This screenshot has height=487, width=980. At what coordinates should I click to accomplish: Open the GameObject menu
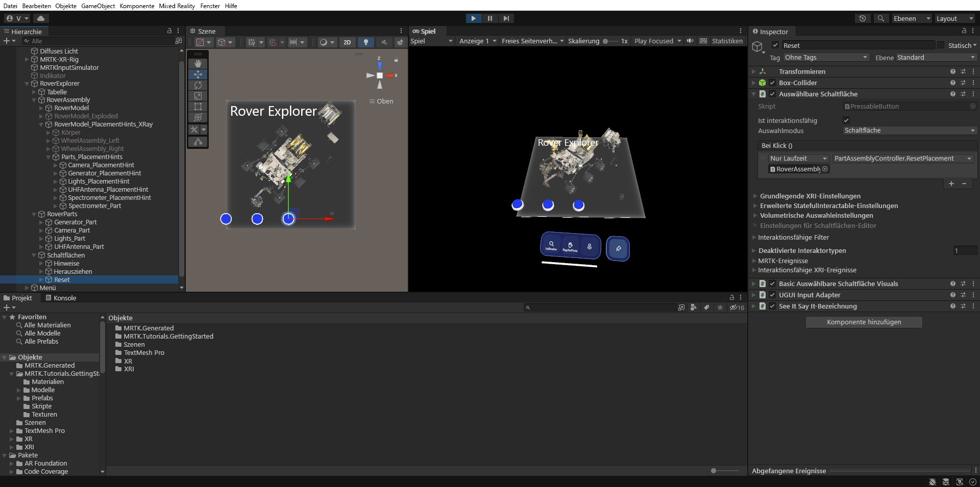click(97, 6)
